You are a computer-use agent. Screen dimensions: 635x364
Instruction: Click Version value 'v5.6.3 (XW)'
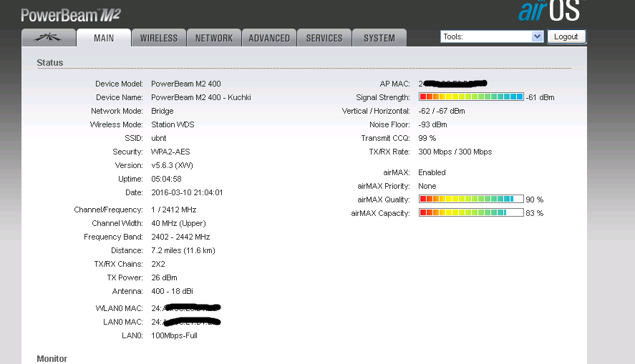coord(172,165)
